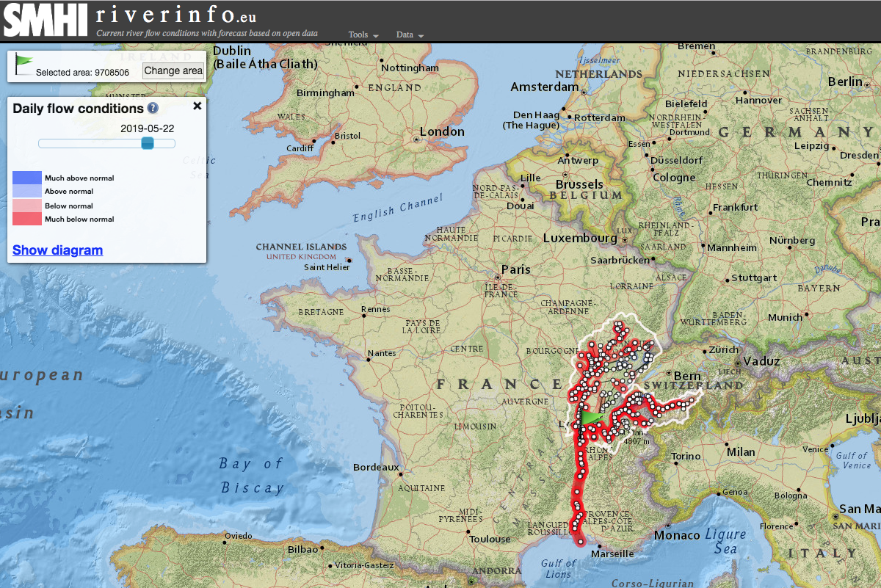Viewport: 881px width, 588px height.
Task: Click the Saint Helier label on the map
Action: click(x=327, y=267)
